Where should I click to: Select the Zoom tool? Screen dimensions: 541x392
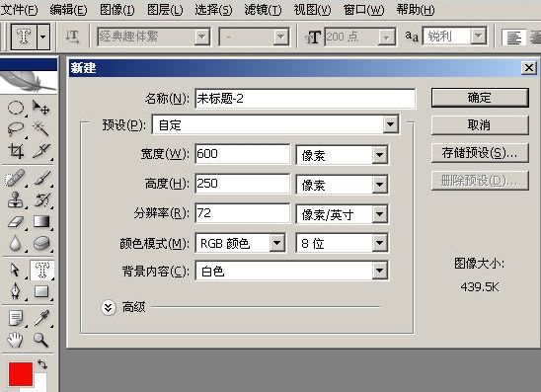pos(41,340)
